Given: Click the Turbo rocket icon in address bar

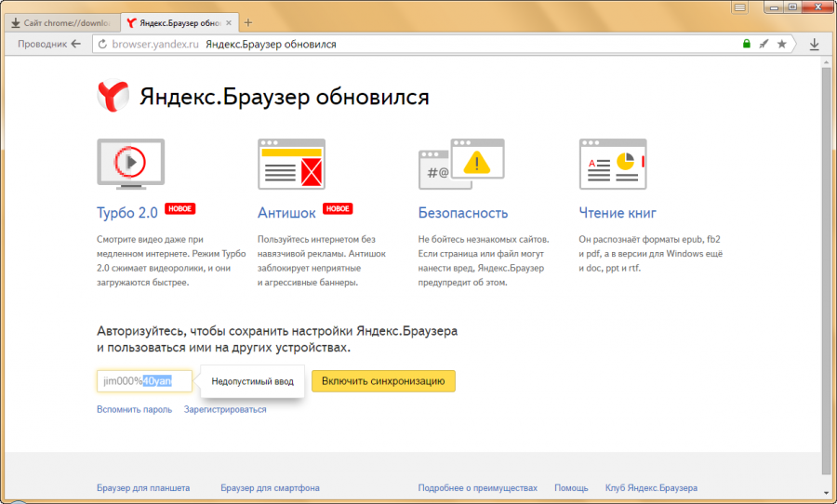Looking at the screenshot, I should [x=764, y=44].
